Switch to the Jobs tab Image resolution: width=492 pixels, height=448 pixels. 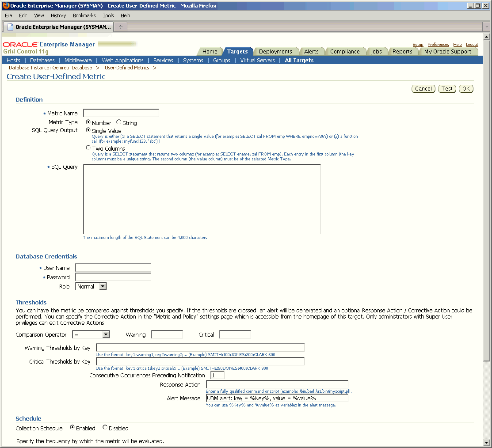(376, 51)
